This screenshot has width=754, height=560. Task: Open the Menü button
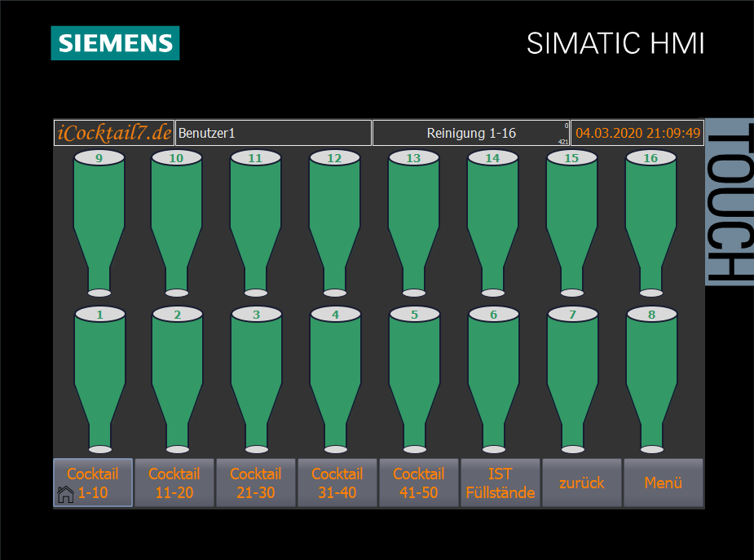[x=664, y=483]
